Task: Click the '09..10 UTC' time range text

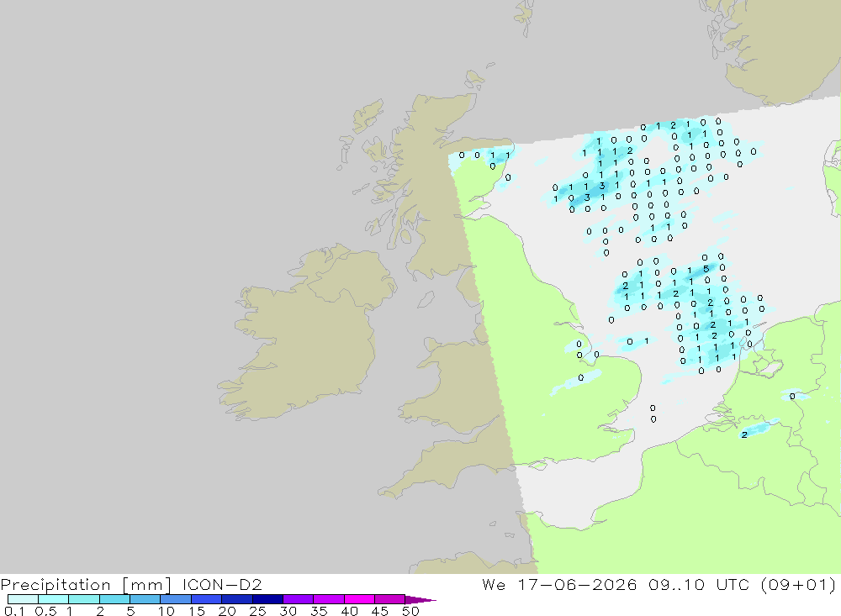Action: [x=699, y=584]
